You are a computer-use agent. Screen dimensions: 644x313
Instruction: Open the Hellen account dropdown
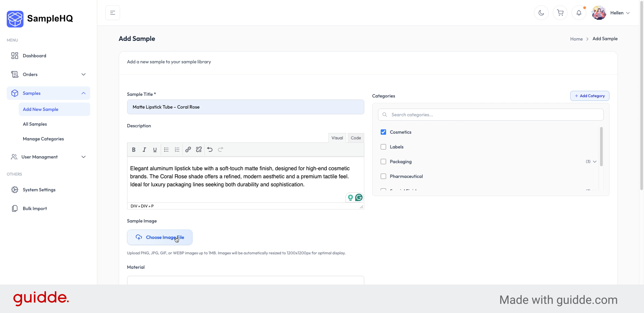(620, 13)
